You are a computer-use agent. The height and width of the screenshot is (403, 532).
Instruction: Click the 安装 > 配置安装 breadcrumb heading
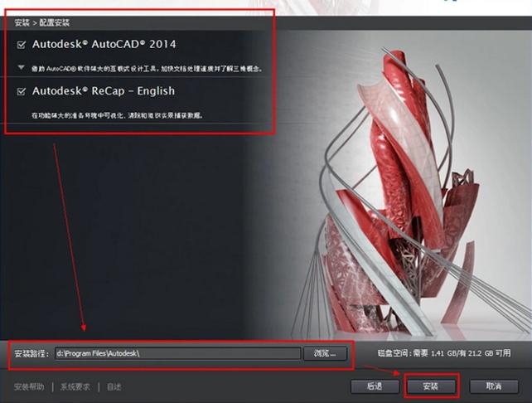tap(42, 22)
